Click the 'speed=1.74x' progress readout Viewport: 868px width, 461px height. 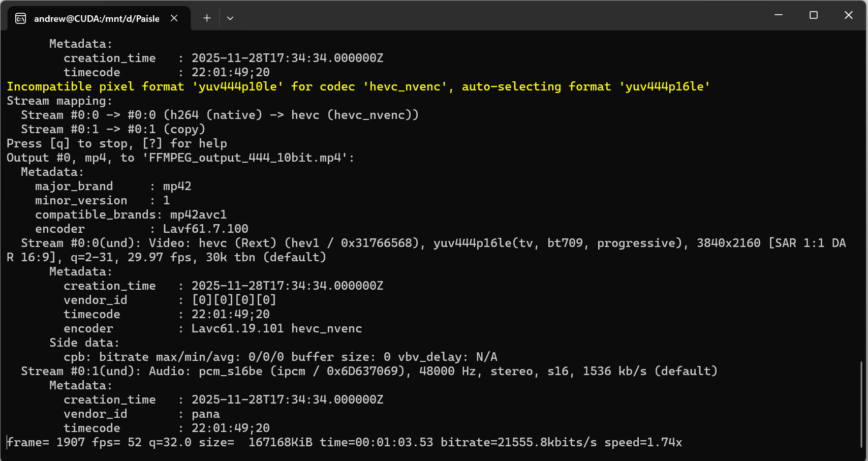pos(643,442)
